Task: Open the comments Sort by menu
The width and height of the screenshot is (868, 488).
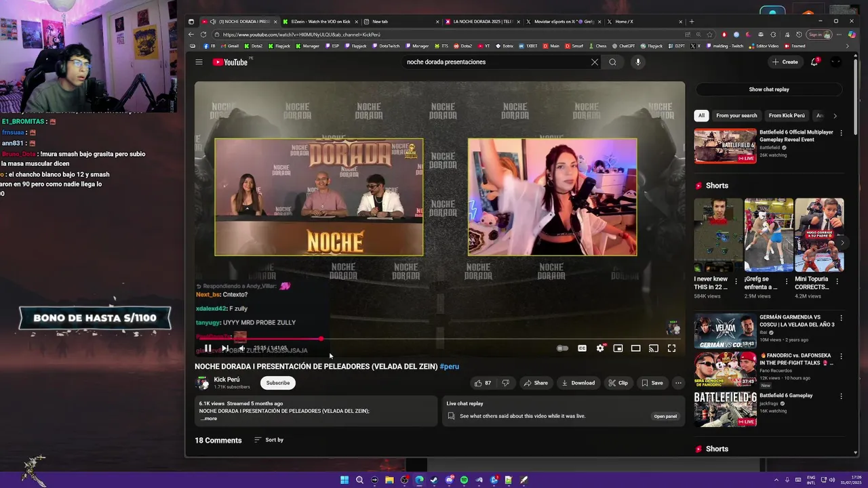Action: click(x=269, y=440)
